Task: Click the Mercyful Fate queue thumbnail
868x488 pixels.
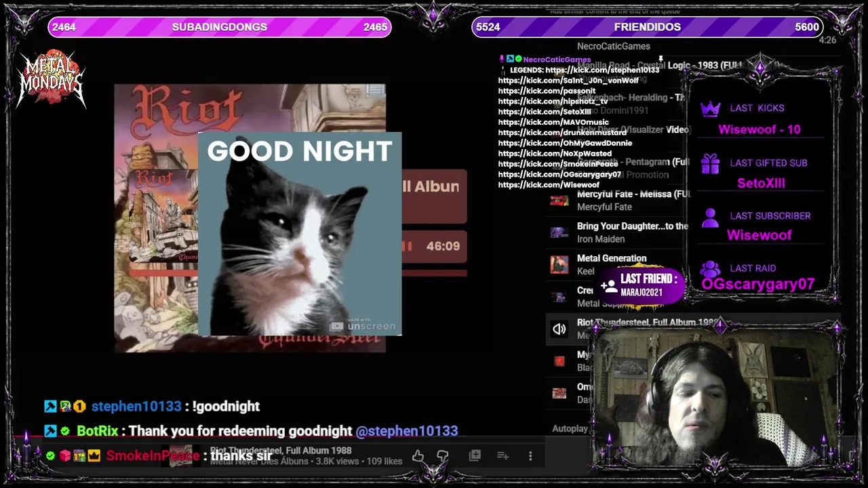Action: click(559, 201)
